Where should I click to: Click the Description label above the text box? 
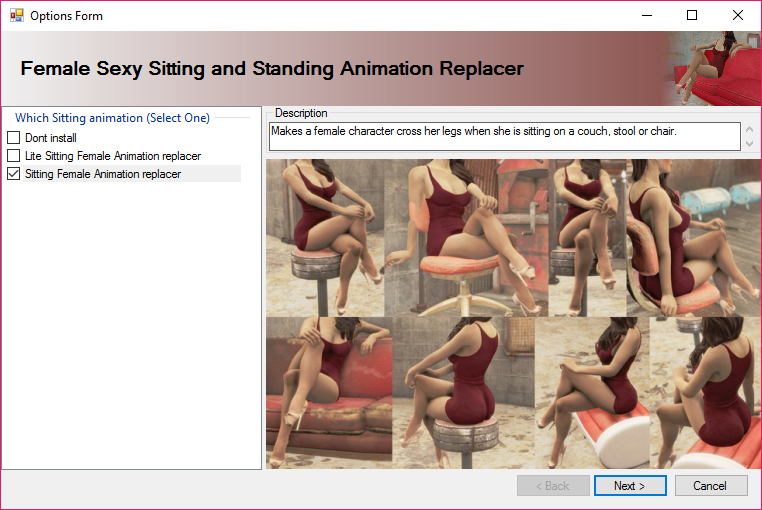[x=301, y=113]
